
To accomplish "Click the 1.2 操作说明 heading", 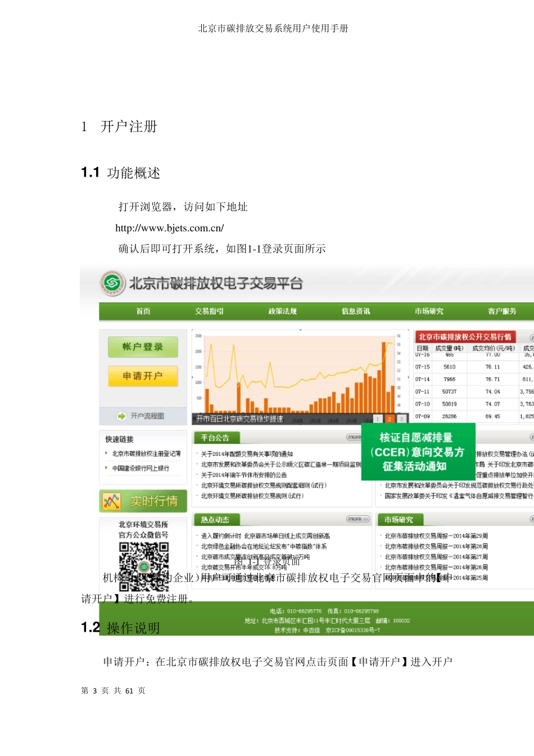I will point(121,628).
